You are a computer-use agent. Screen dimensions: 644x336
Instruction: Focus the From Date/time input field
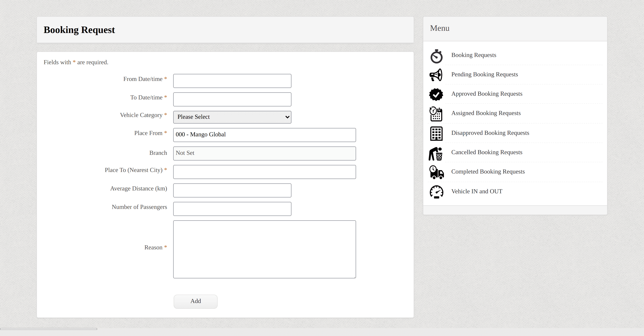(232, 81)
